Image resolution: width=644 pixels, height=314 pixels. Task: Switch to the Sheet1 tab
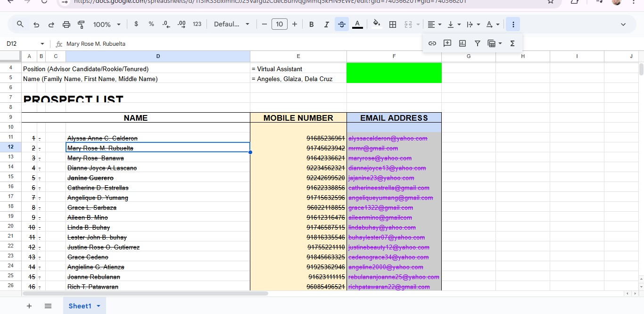[80, 306]
